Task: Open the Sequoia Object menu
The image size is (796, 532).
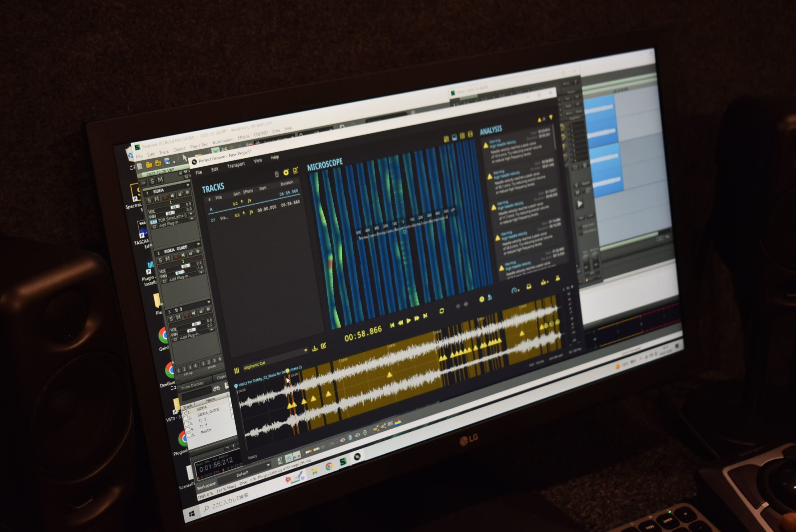Action: (179, 149)
